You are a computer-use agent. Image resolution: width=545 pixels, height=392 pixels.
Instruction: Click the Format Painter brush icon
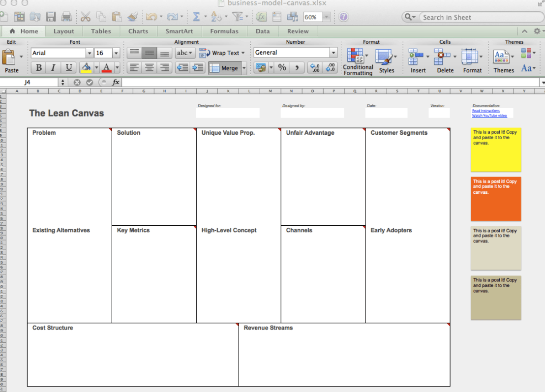[133, 17]
